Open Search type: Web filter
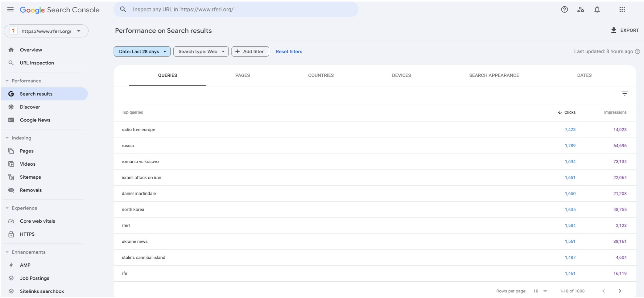Screen dimensions: 644x298 click(x=201, y=52)
